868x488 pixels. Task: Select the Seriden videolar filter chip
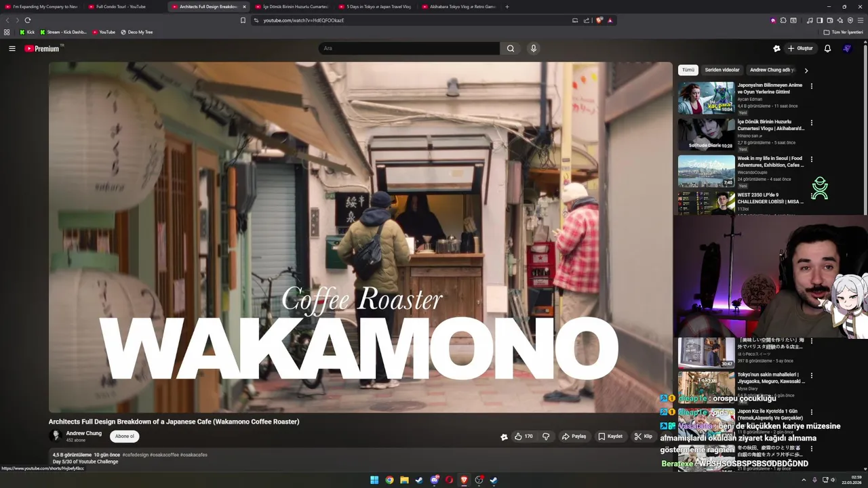(x=722, y=70)
